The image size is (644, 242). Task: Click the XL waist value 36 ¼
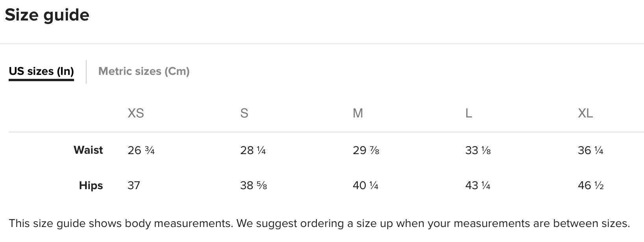coord(590,151)
